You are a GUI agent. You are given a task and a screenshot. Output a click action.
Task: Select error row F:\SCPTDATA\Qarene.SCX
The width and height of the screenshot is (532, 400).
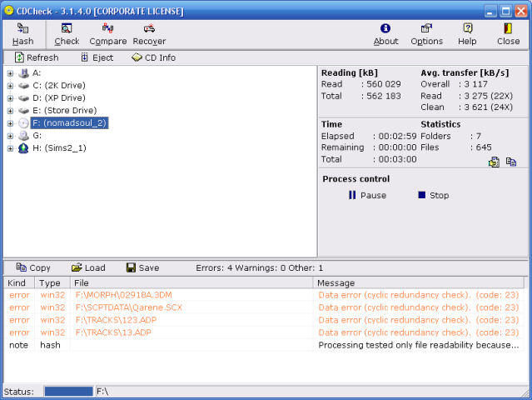[x=264, y=307]
